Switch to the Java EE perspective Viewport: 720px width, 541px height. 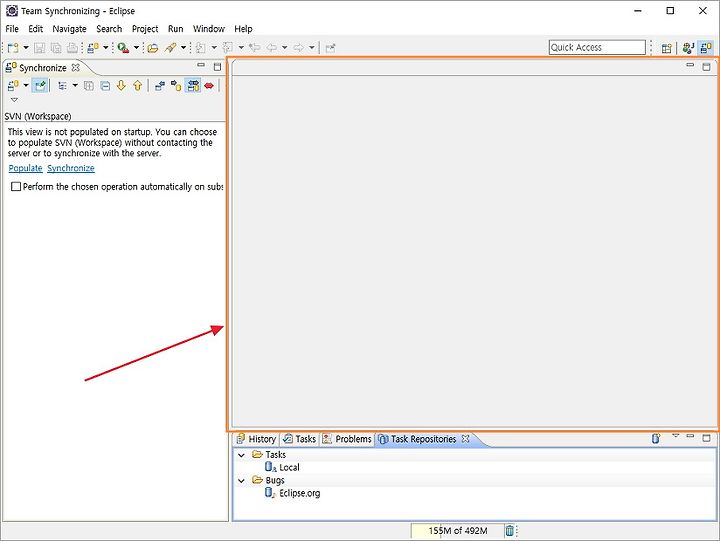click(x=688, y=48)
